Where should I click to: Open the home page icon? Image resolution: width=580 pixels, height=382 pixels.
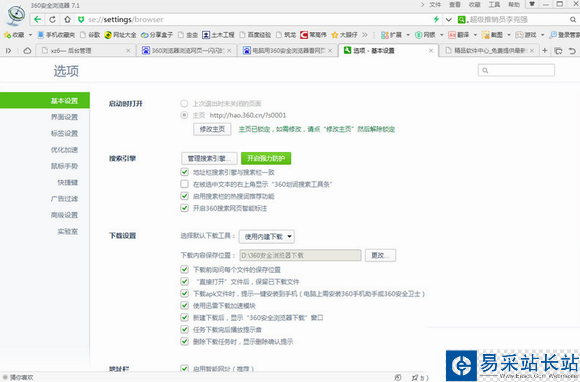point(67,19)
